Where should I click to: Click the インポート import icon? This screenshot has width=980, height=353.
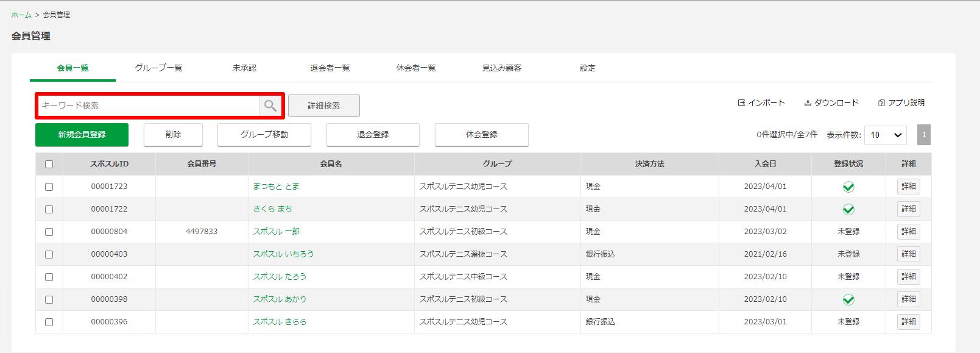[x=741, y=103]
